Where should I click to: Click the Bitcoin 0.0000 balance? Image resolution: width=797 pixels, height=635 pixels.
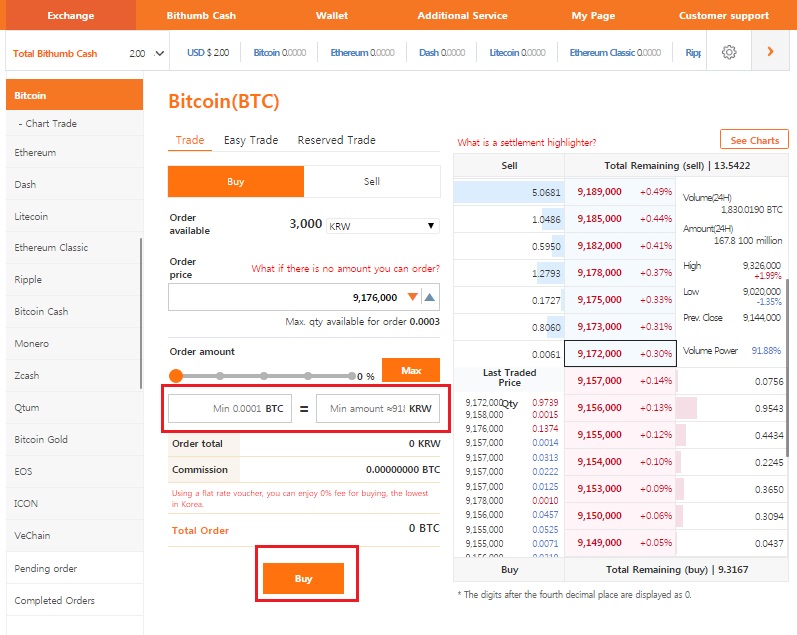[280, 52]
